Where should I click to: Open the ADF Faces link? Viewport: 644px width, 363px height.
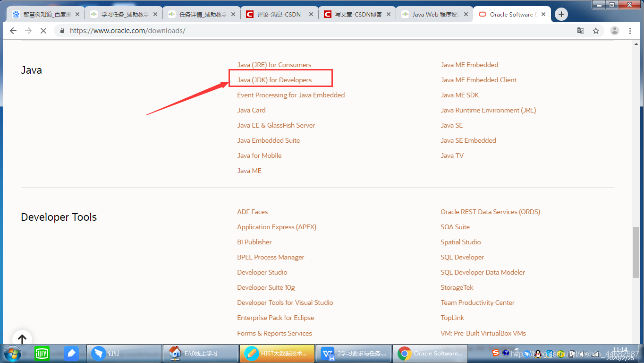(252, 212)
